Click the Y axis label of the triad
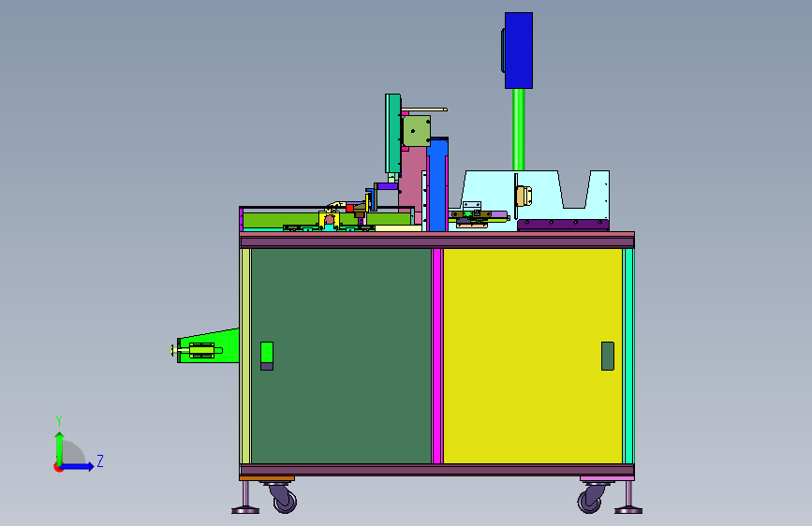Image resolution: width=812 pixels, height=526 pixels. pyautogui.click(x=59, y=420)
